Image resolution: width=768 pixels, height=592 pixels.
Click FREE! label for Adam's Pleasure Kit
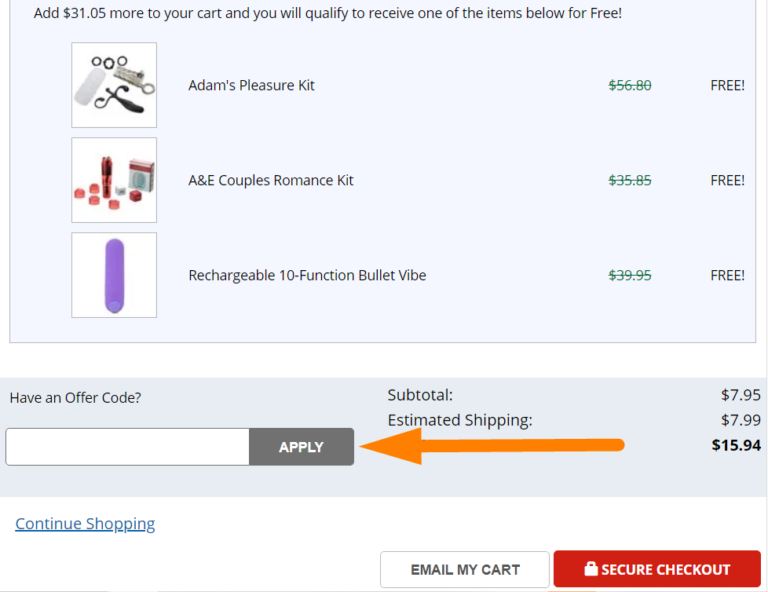coord(727,85)
